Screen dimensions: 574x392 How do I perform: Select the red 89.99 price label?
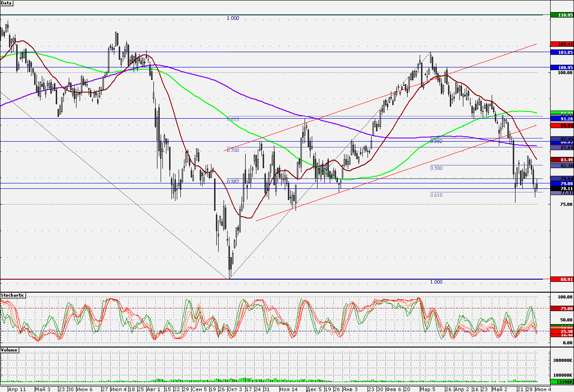(562, 125)
